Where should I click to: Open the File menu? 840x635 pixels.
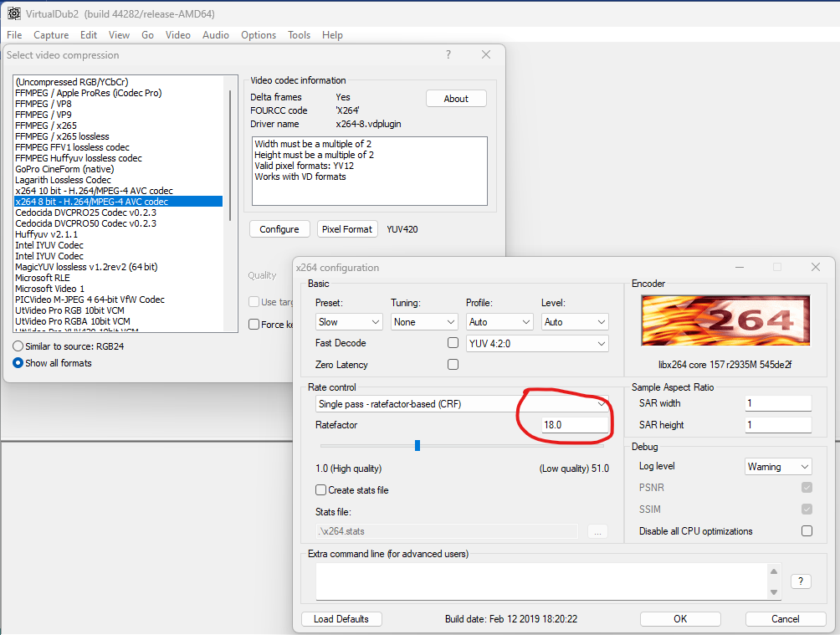(14, 35)
